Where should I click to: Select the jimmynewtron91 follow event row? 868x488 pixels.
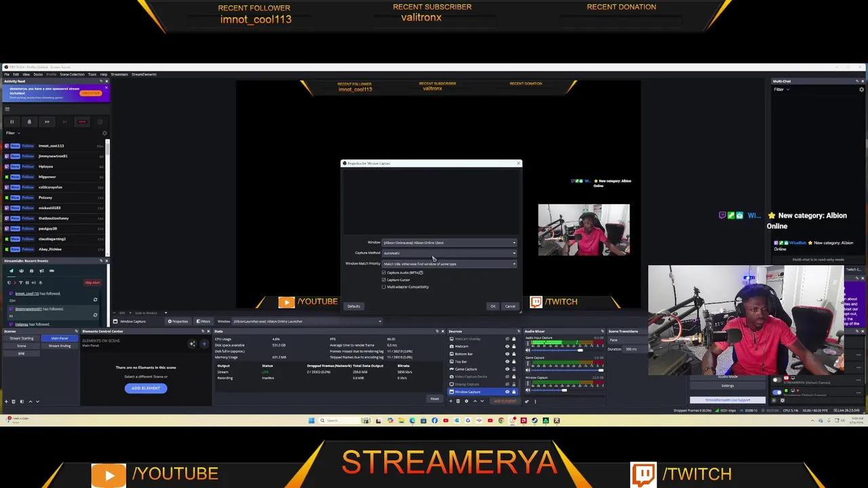[x=54, y=156]
